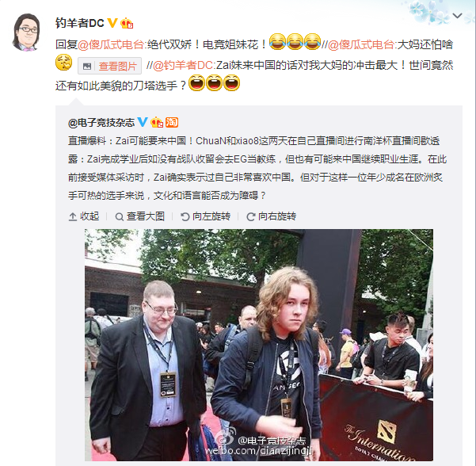476x466 pixels.
Task: Click the expanded photo of the two men
Action: point(259,345)
